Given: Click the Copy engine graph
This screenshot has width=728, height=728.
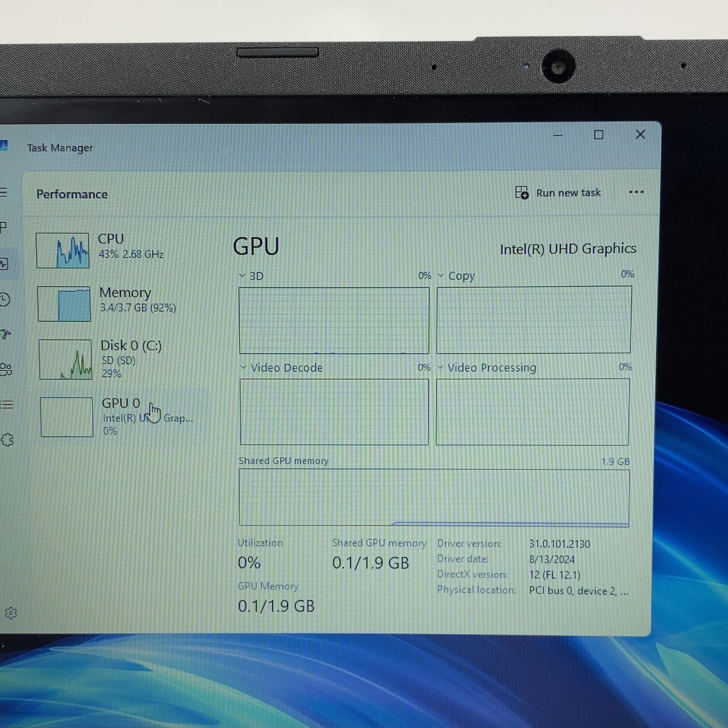Looking at the screenshot, I should pyautogui.click(x=534, y=320).
